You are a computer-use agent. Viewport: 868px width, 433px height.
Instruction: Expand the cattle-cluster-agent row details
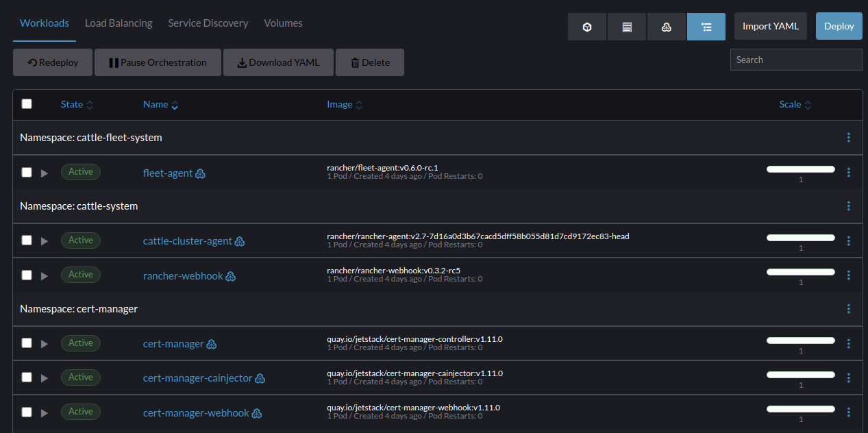[x=45, y=240]
